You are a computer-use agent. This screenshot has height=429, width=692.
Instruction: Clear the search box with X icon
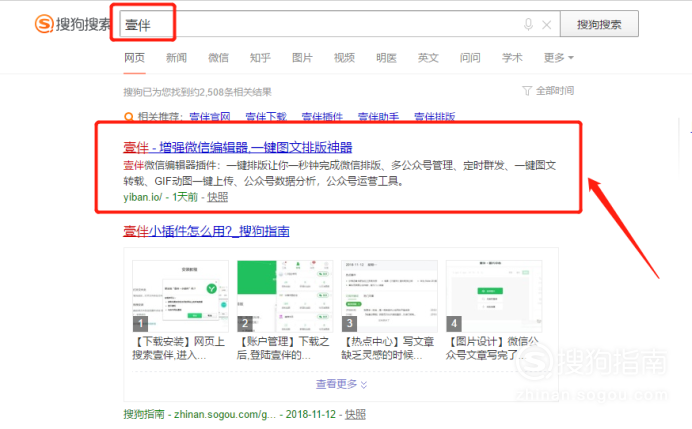pos(546,25)
